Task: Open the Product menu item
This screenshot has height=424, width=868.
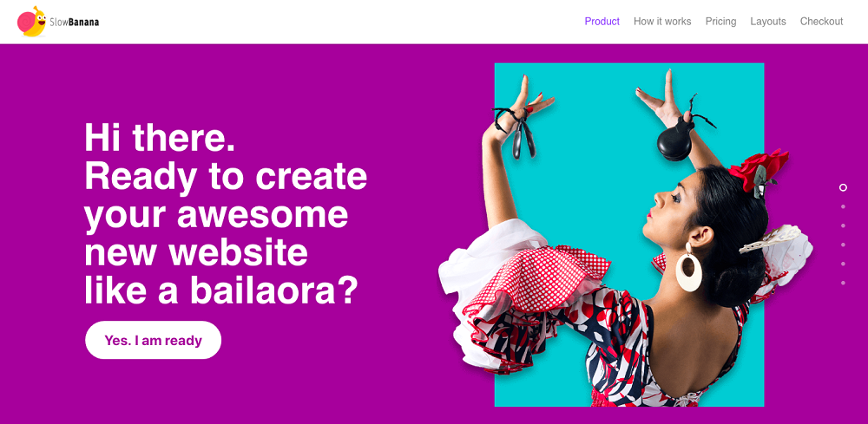Action: coord(602,22)
